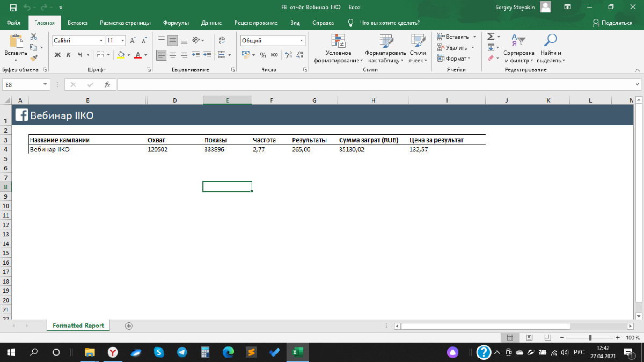Image resolution: width=644 pixels, height=362 pixels.
Task: Open Стили ячеек gallery
Action: tap(418, 49)
